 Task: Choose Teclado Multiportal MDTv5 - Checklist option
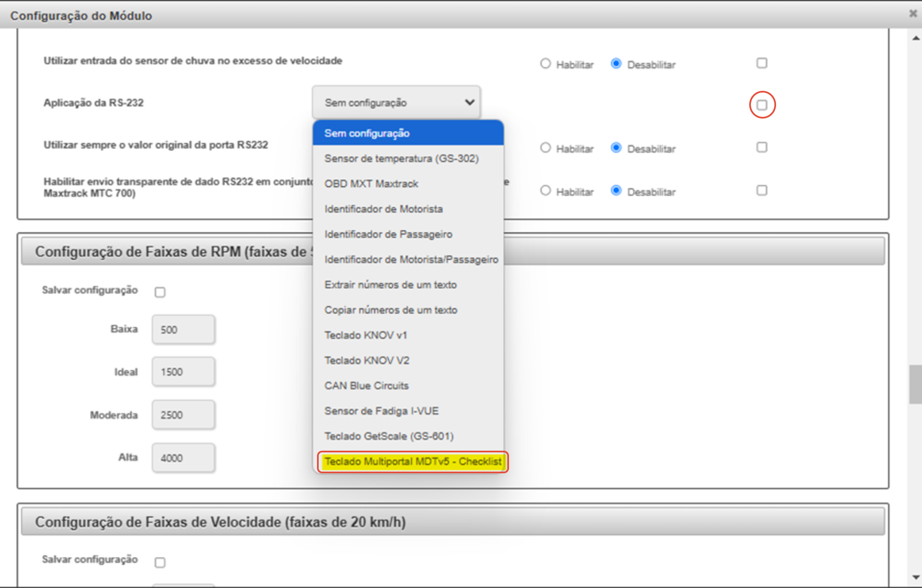(x=413, y=462)
